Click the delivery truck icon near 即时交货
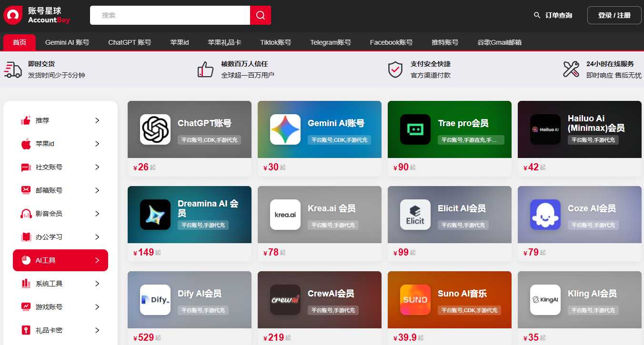Image resolution: width=644 pixels, height=345 pixels. coord(13,69)
